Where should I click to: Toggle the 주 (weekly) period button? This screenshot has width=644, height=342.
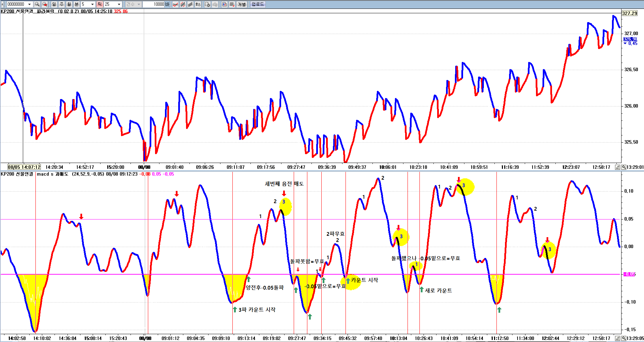(x=62, y=4)
